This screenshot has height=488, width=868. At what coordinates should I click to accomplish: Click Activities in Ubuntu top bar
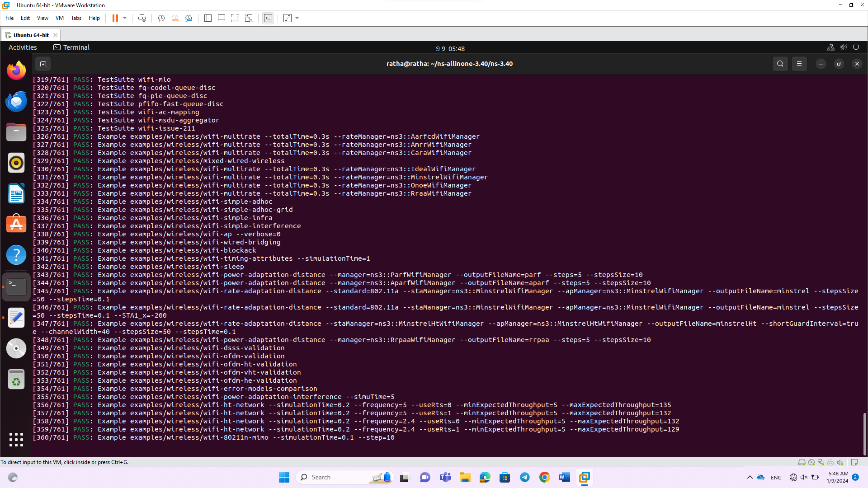click(x=23, y=47)
